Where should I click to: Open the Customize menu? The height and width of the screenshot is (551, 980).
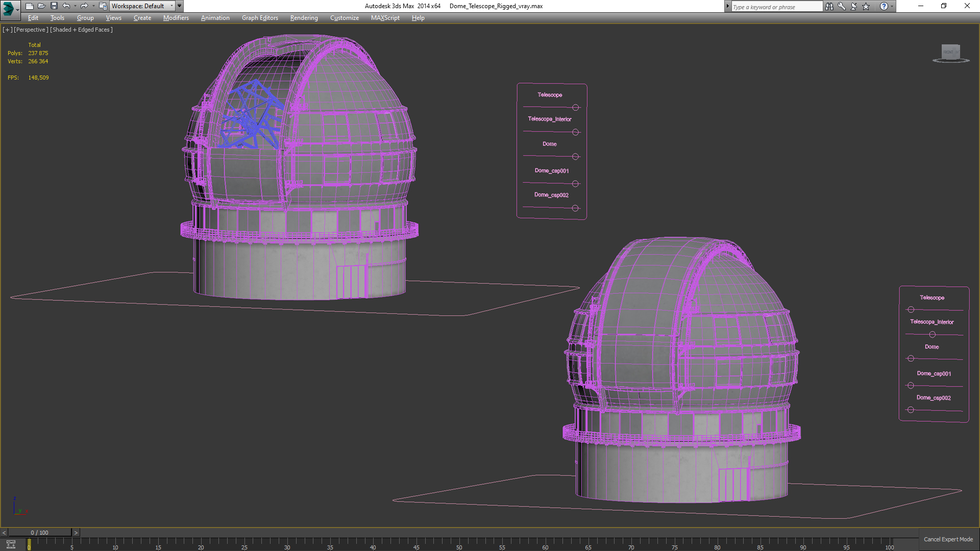point(344,18)
